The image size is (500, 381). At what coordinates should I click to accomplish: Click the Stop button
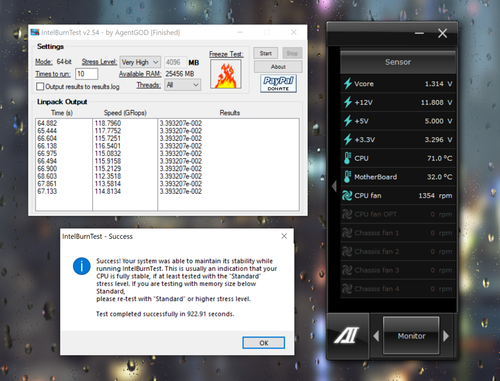pyautogui.click(x=292, y=53)
